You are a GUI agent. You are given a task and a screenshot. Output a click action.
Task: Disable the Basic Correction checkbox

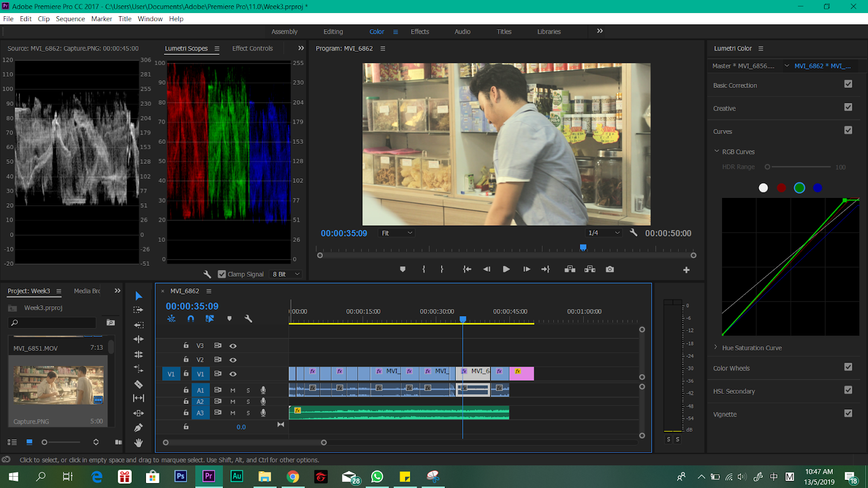click(848, 84)
